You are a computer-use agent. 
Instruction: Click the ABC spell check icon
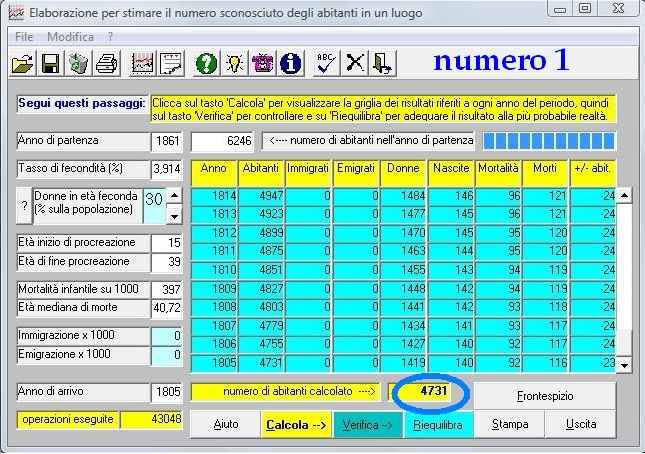click(326, 64)
